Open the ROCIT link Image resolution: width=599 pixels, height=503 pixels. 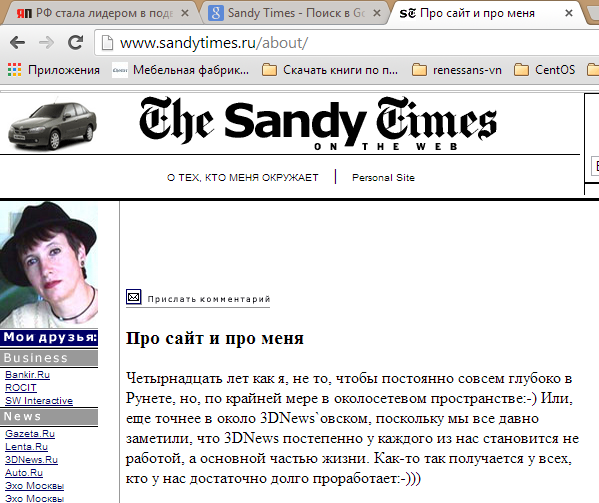[x=21, y=388]
